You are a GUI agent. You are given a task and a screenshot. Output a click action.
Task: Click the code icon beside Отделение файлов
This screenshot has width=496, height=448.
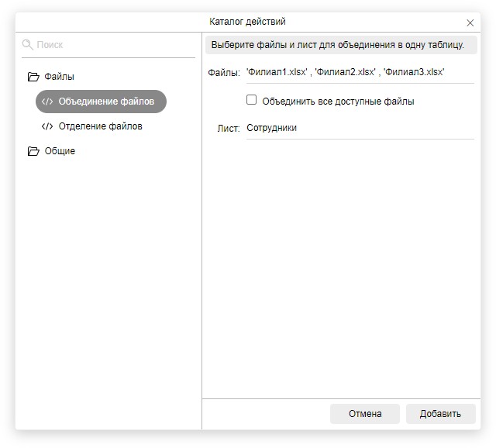click(47, 126)
